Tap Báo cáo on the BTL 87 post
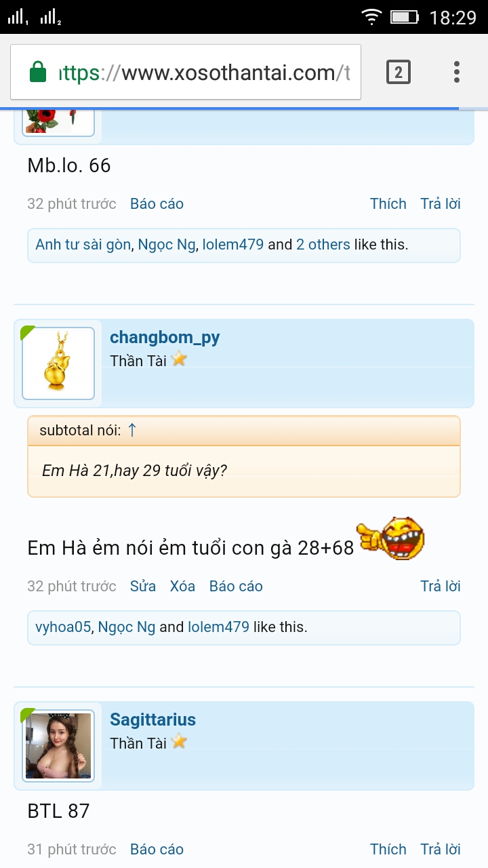 pos(157,850)
